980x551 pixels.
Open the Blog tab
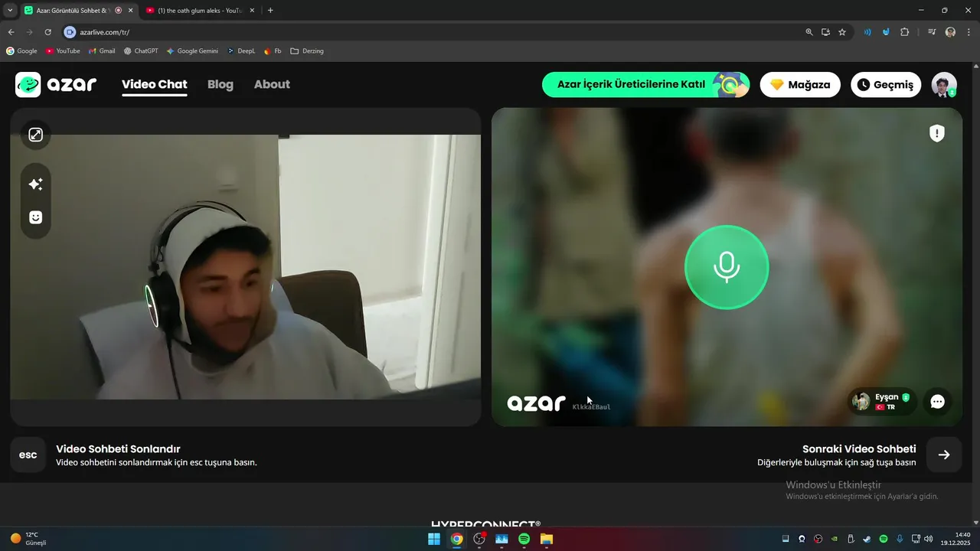[220, 84]
